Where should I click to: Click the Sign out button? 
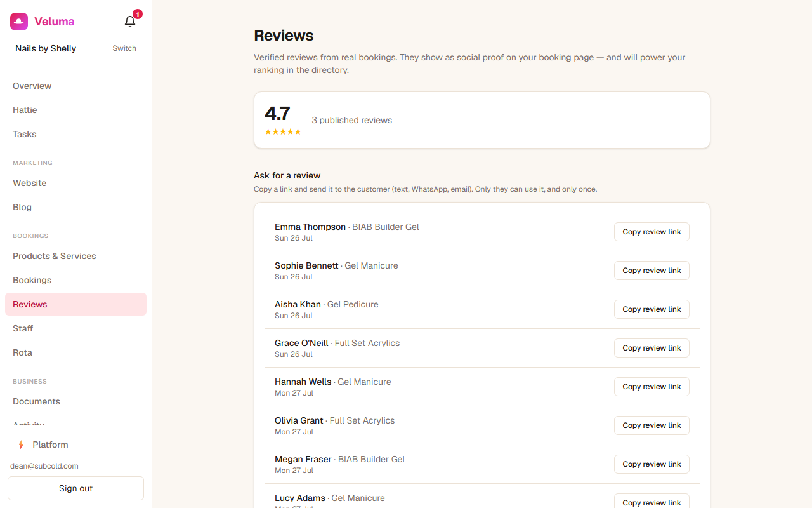point(76,488)
